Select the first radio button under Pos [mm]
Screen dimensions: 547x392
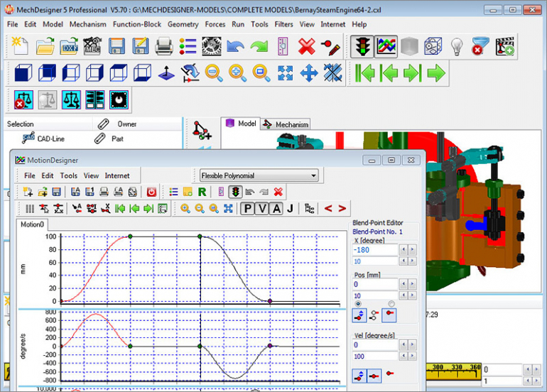click(x=357, y=304)
